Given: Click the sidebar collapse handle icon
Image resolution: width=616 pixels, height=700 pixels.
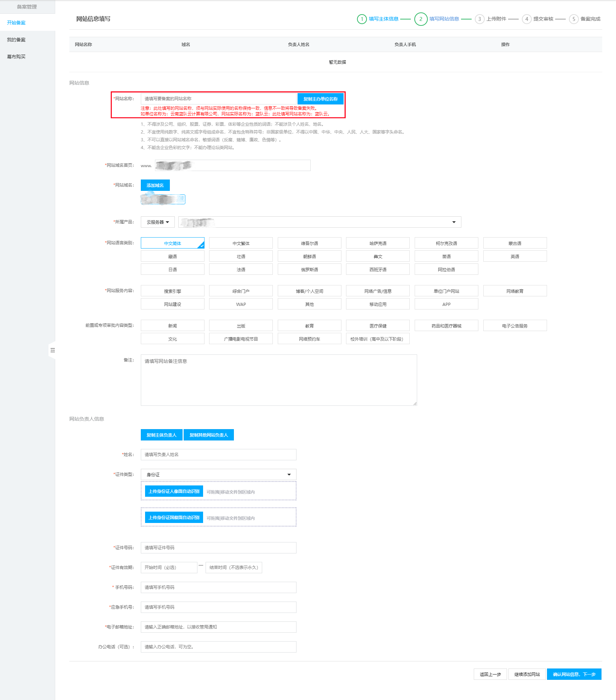Looking at the screenshot, I should pos(52,350).
